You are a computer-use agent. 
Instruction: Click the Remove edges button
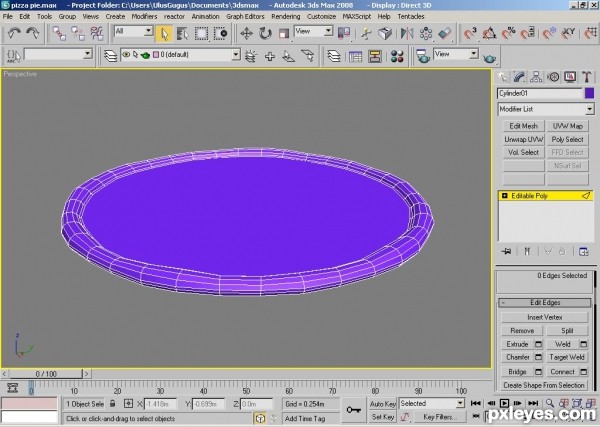pos(522,331)
